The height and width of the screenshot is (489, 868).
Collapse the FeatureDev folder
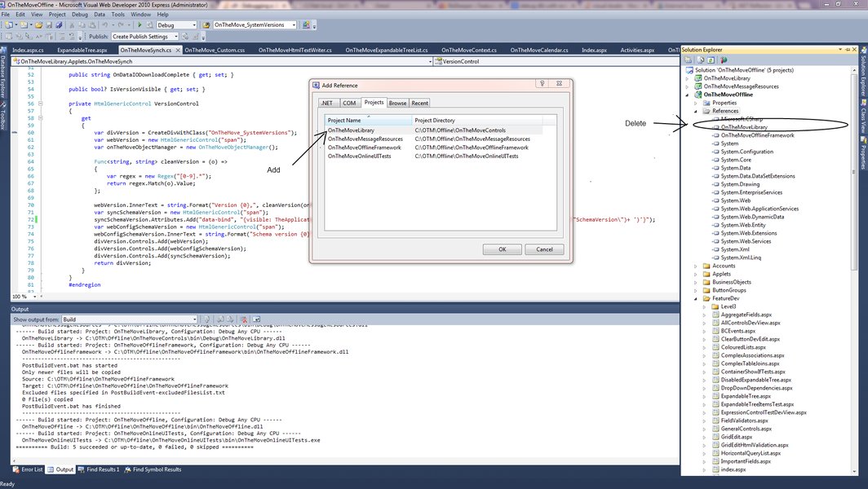point(696,299)
